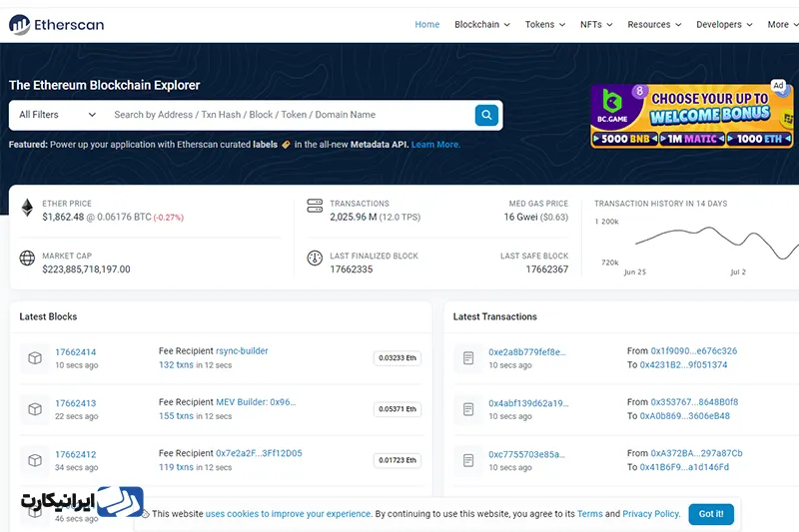Go to the Home tab

(427, 24)
